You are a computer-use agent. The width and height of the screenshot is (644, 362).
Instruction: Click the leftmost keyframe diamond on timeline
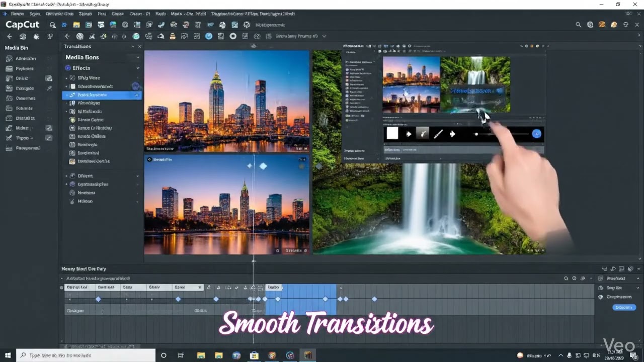pyautogui.click(x=98, y=299)
